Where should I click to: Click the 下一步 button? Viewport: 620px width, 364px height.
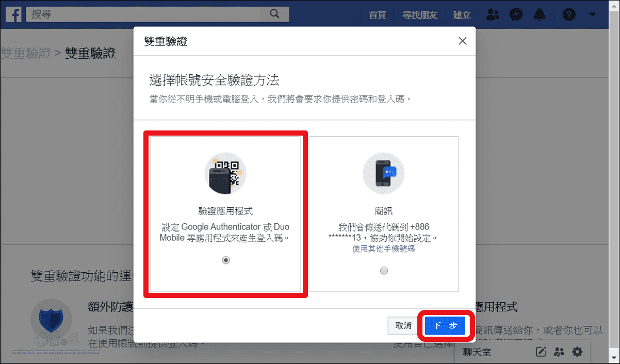tap(445, 325)
